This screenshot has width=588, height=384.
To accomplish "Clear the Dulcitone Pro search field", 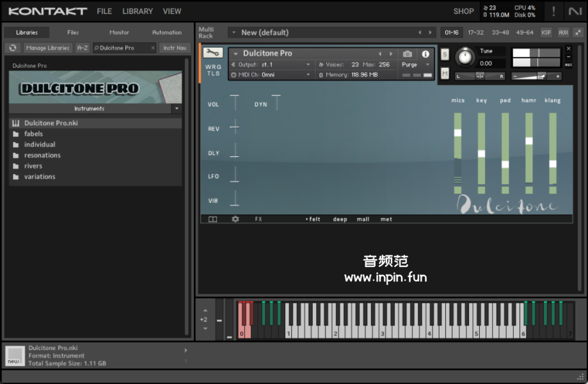I will tap(153, 48).
